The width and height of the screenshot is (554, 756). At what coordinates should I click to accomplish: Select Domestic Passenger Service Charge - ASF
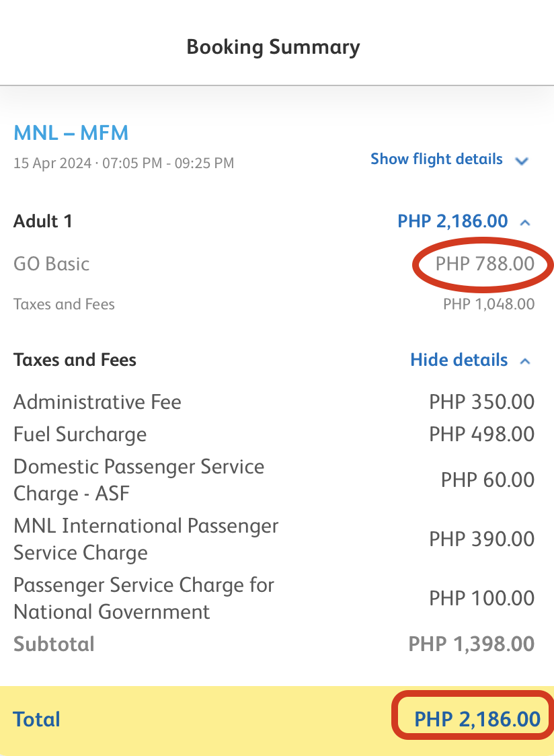[x=139, y=480]
